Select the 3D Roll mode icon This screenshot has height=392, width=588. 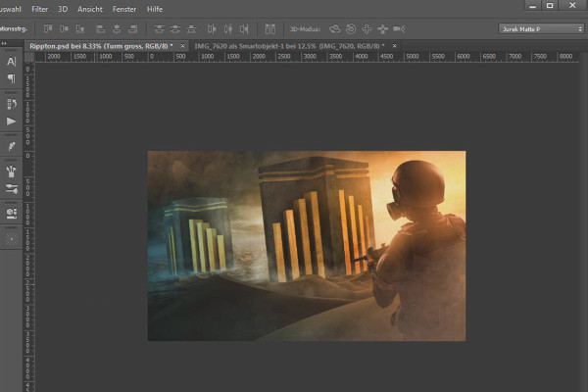click(x=351, y=28)
